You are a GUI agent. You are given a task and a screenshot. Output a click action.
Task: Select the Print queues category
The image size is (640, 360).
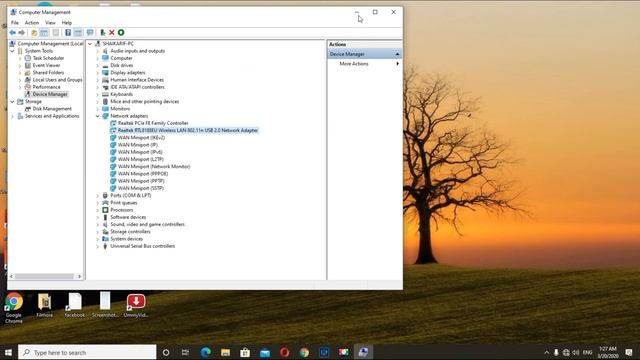(124, 203)
